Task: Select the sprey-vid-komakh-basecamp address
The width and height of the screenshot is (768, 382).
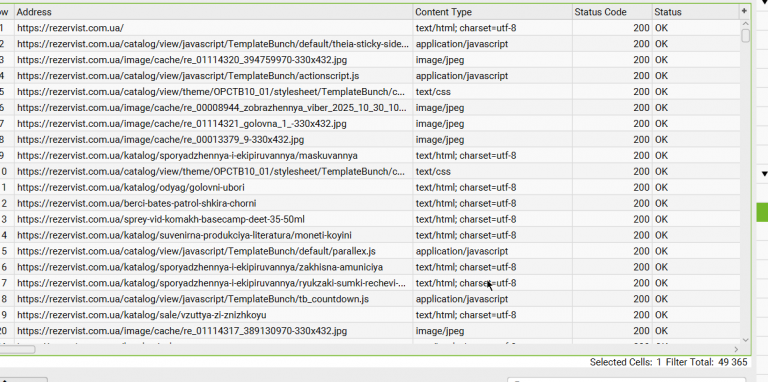Action: [x=214, y=219]
